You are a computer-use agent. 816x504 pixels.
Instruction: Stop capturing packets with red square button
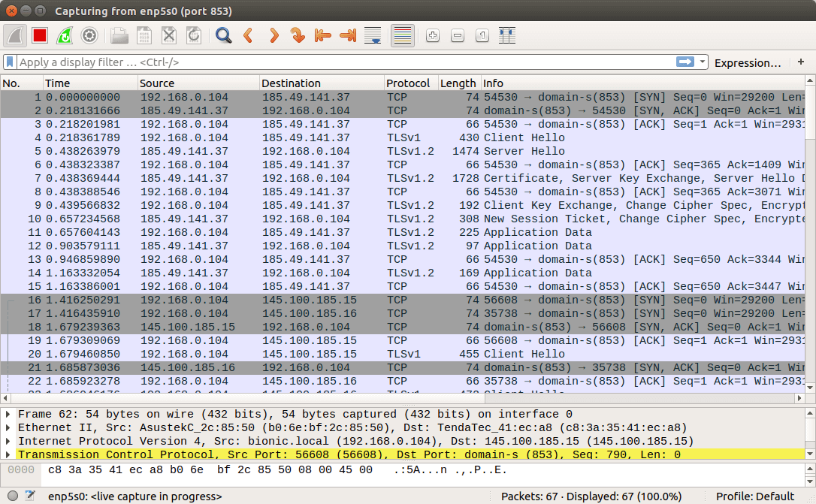pyautogui.click(x=40, y=35)
